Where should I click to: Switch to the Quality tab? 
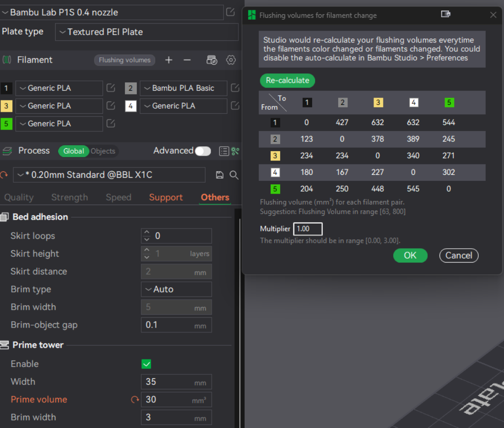19,197
